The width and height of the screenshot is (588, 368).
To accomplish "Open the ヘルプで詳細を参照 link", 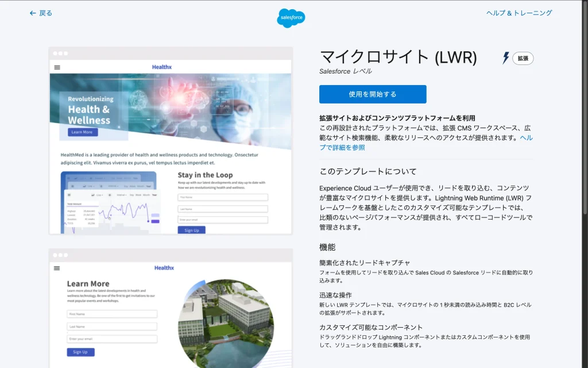I will [342, 147].
